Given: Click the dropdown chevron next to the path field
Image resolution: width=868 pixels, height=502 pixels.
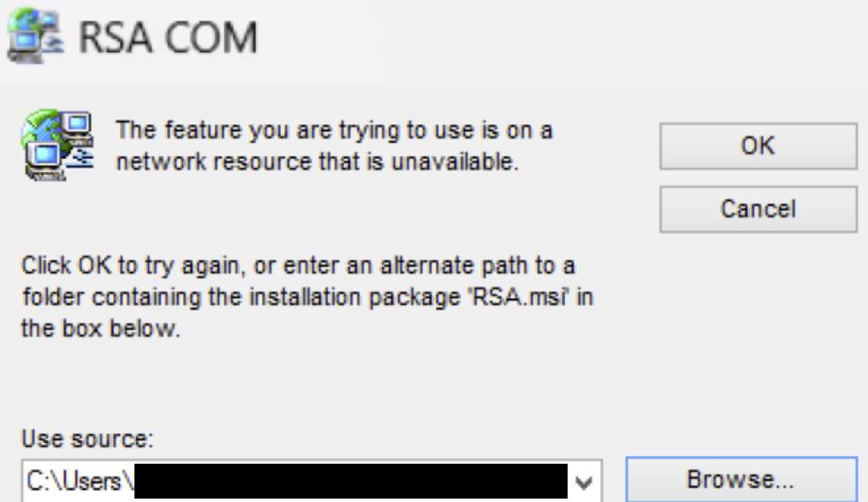Looking at the screenshot, I should (x=584, y=481).
